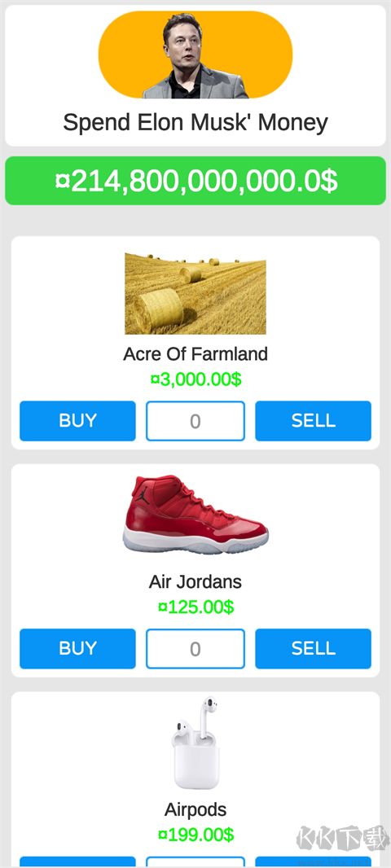Click the 125.00 Air Jordans price
The image size is (391, 868).
point(195,607)
